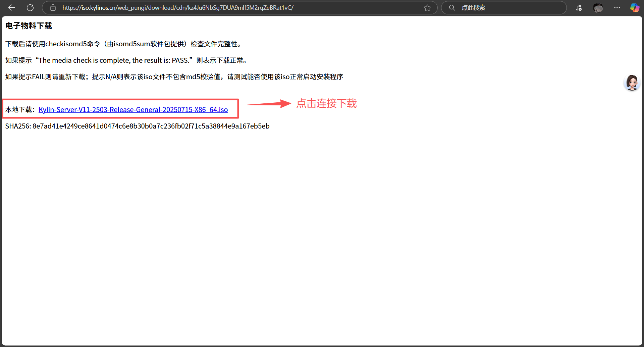644x347 pixels.
Task: Reload the current download page
Action: pos(30,7)
